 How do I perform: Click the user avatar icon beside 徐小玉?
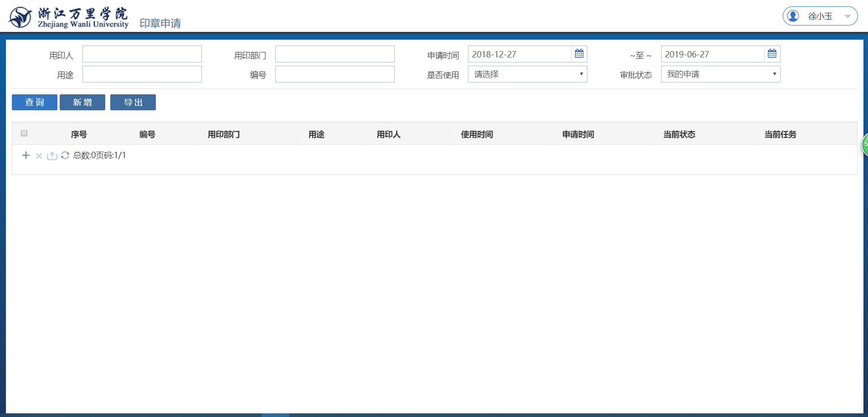(793, 16)
